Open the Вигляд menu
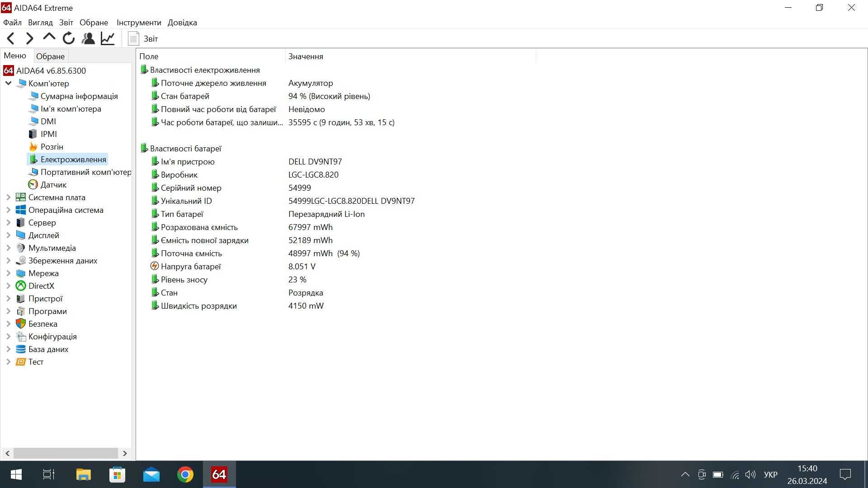This screenshot has height=488, width=868. click(x=40, y=23)
